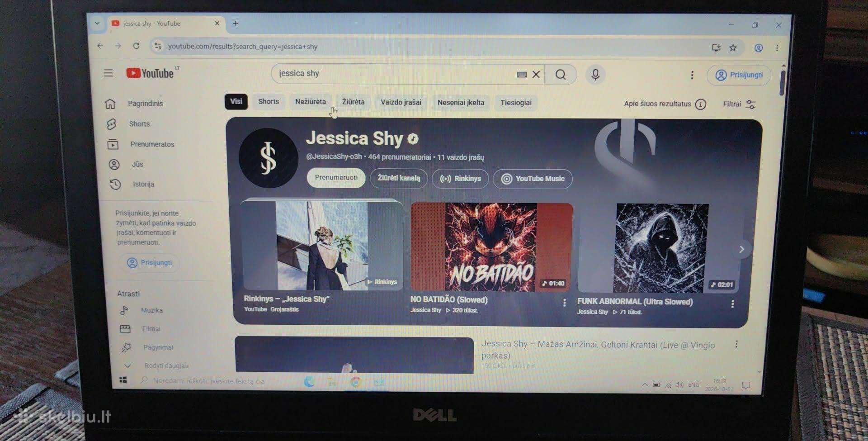Show hidden system tray icons

(x=644, y=384)
